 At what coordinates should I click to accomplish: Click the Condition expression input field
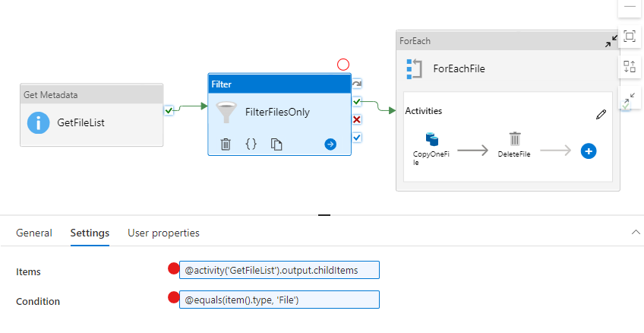(279, 300)
